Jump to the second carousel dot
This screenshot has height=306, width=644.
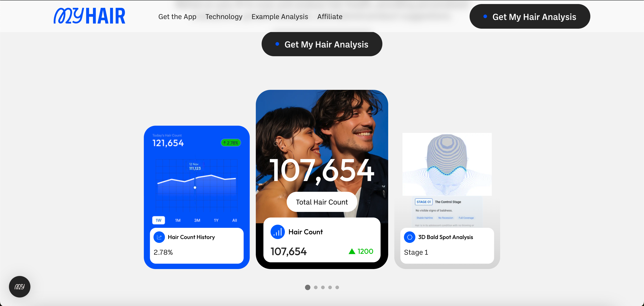click(x=316, y=287)
